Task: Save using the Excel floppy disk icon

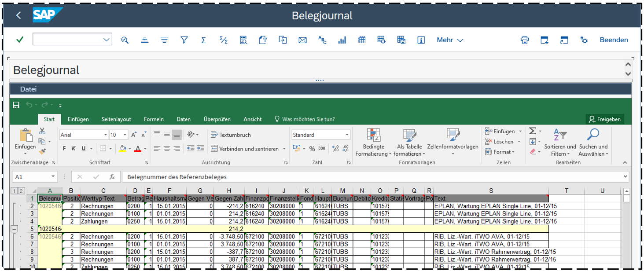Action: click(x=16, y=105)
